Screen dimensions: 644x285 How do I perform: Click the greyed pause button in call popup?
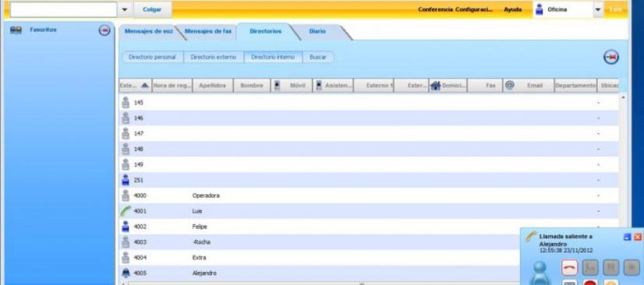pos(611,268)
